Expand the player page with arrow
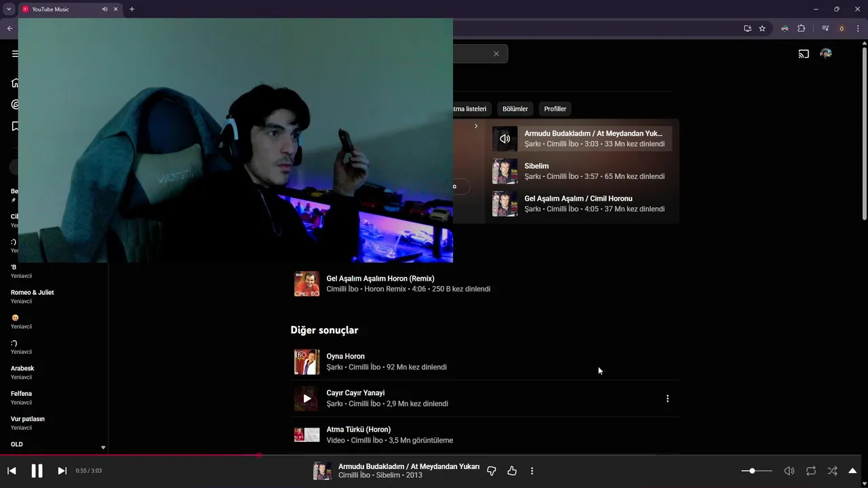Screen dimensions: 868x488 tap(852, 470)
